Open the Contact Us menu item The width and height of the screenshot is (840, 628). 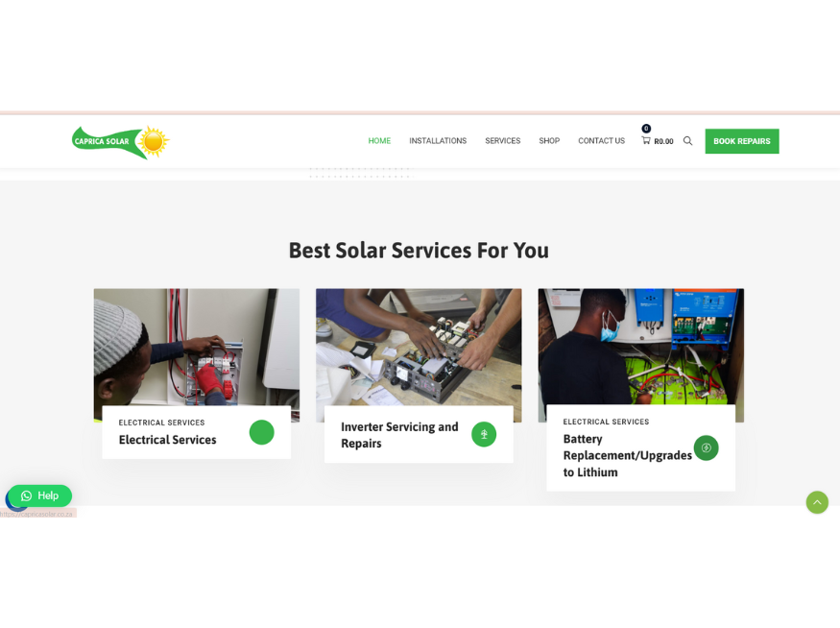coord(601,141)
